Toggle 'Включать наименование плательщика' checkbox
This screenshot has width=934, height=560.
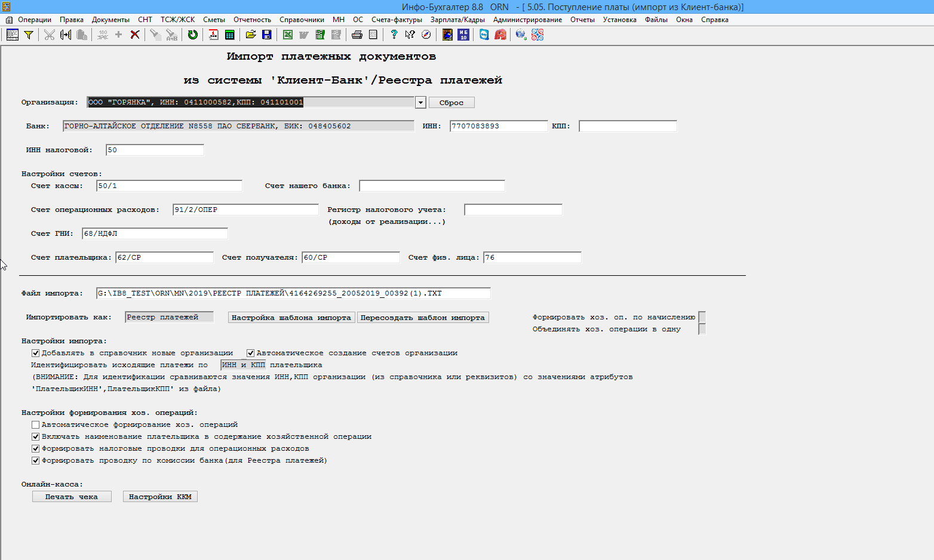[35, 436]
